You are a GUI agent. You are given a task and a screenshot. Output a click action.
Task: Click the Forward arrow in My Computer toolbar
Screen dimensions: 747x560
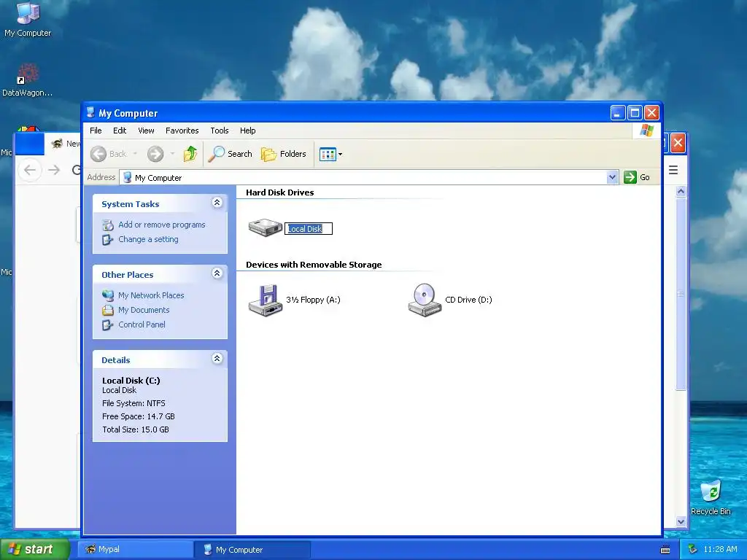tap(155, 154)
